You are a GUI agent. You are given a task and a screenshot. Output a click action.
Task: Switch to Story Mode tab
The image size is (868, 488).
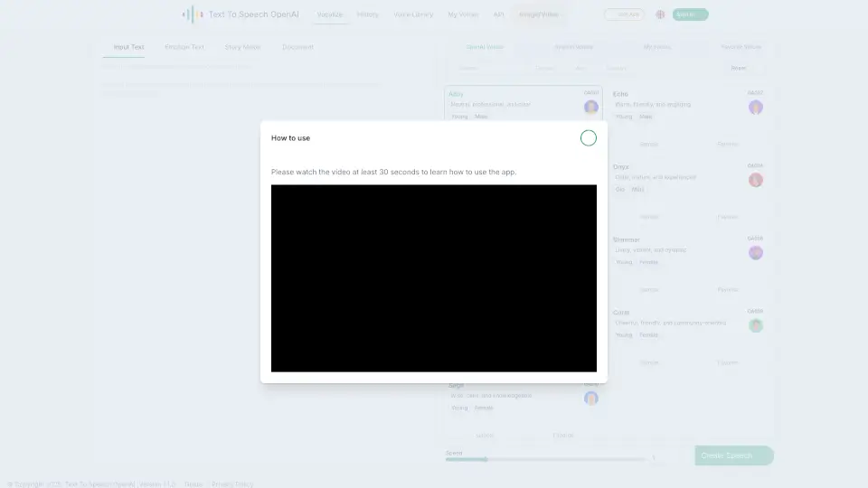point(242,47)
